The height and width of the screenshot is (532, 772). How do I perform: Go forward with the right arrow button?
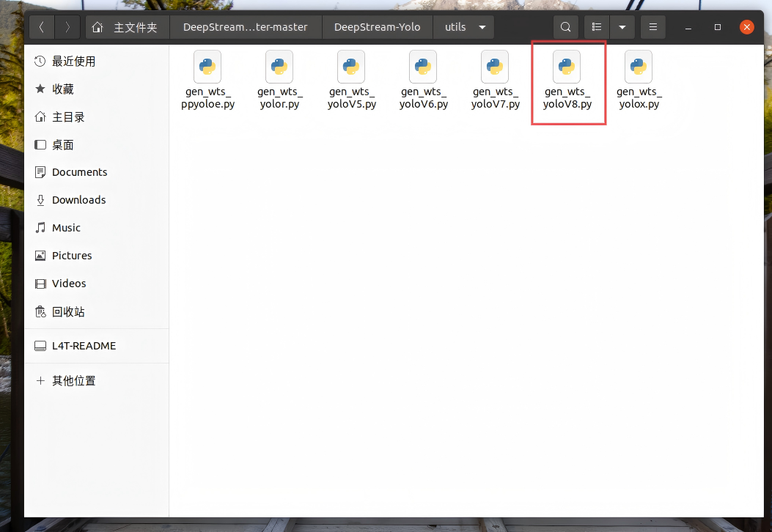click(67, 27)
